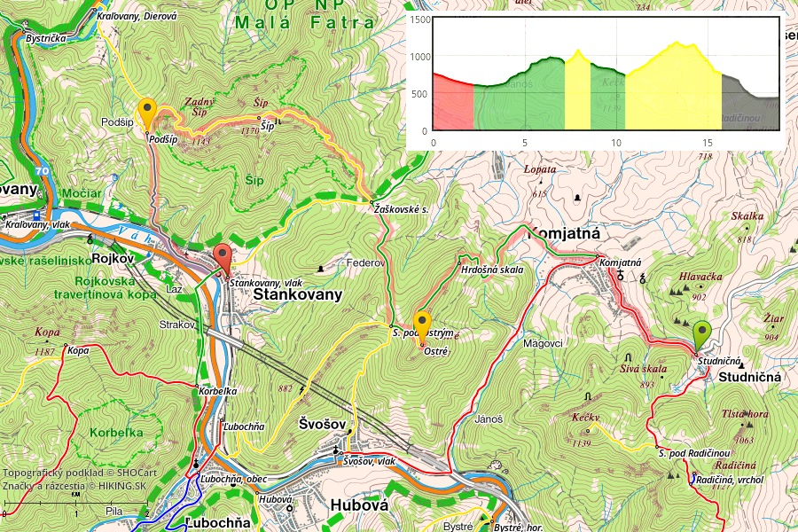Select the green end marker at Studničná
The height and width of the screenshot is (532, 798).
coord(701,336)
